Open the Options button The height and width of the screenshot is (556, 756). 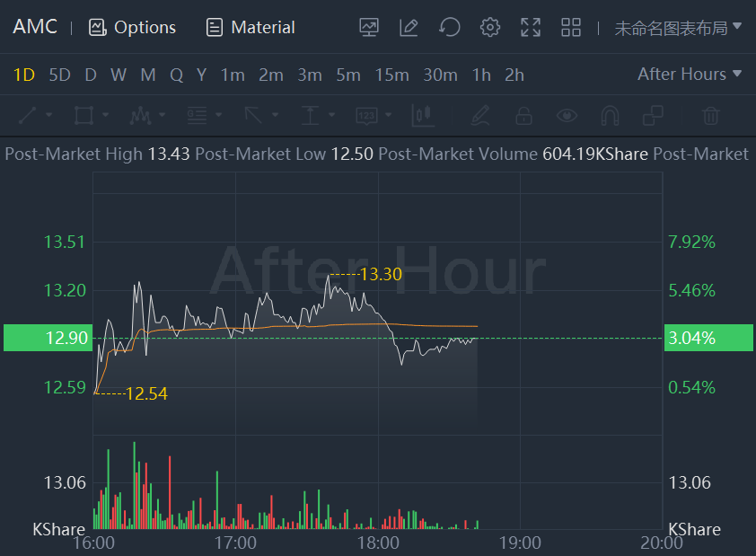coord(132,27)
